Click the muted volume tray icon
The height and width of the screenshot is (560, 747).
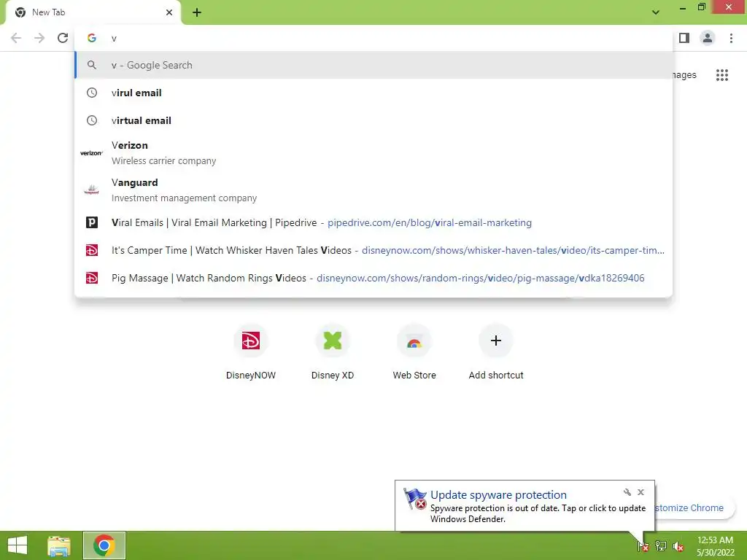pyautogui.click(x=678, y=546)
